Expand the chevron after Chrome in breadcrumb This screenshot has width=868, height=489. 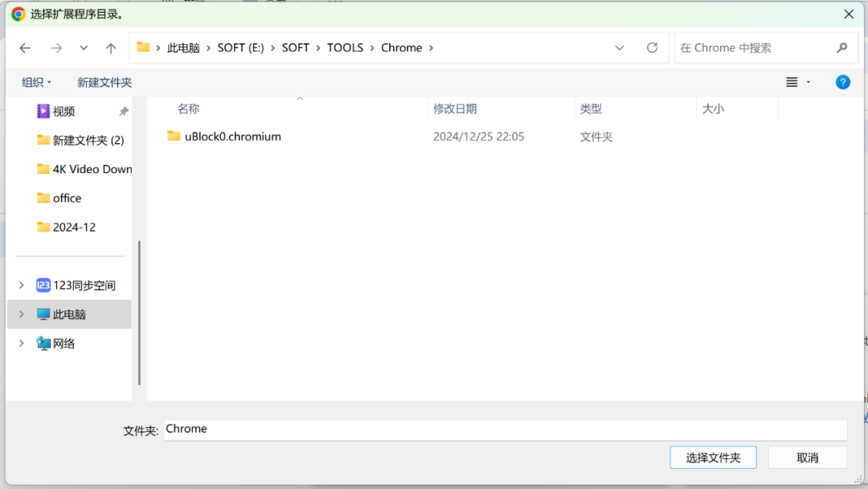(432, 47)
